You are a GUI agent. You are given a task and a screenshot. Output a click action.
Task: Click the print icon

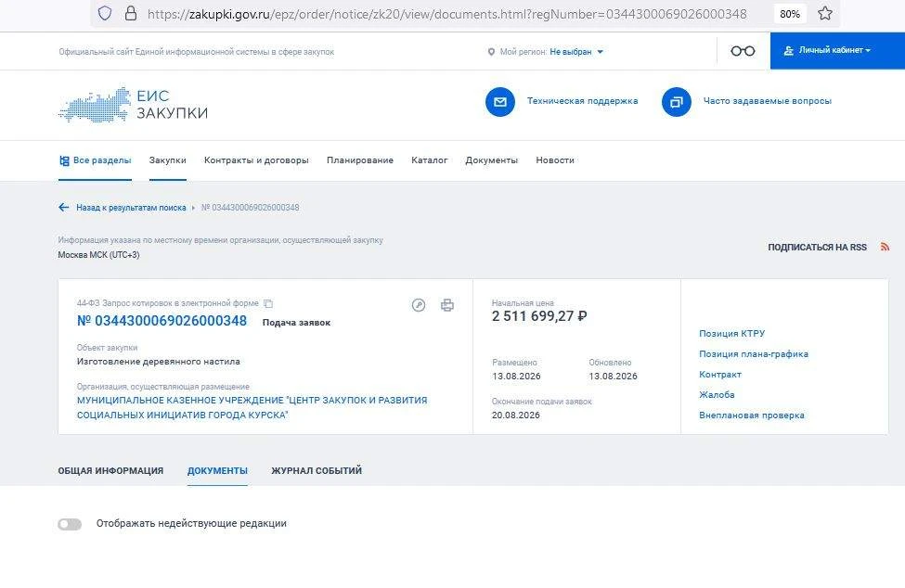pyautogui.click(x=447, y=305)
